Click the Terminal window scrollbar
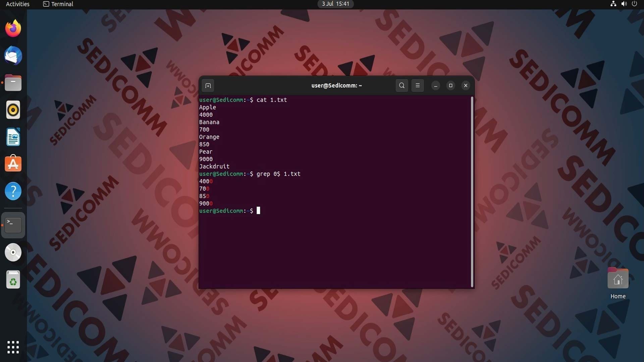This screenshot has height=362, width=644. (x=472, y=192)
